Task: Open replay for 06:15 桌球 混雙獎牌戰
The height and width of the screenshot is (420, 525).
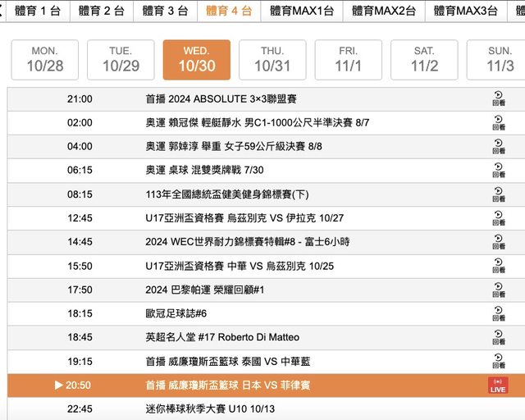Action: point(498,171)
